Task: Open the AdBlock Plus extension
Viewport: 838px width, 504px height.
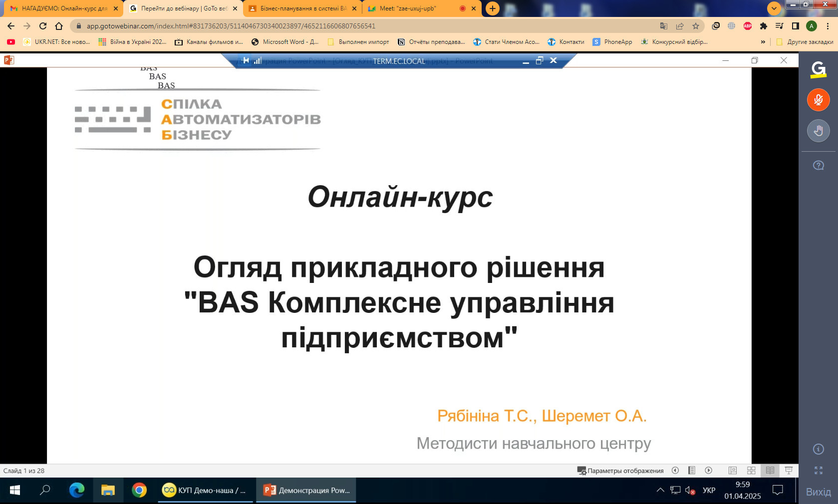Action: [748, 26]
